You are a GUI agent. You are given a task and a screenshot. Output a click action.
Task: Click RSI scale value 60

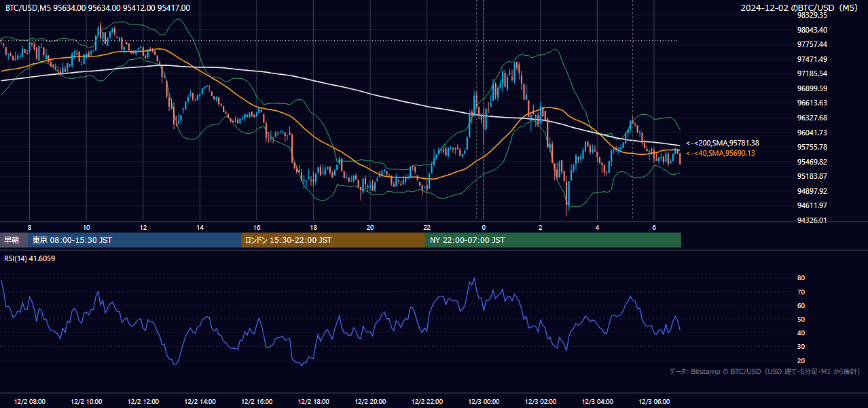801,305
